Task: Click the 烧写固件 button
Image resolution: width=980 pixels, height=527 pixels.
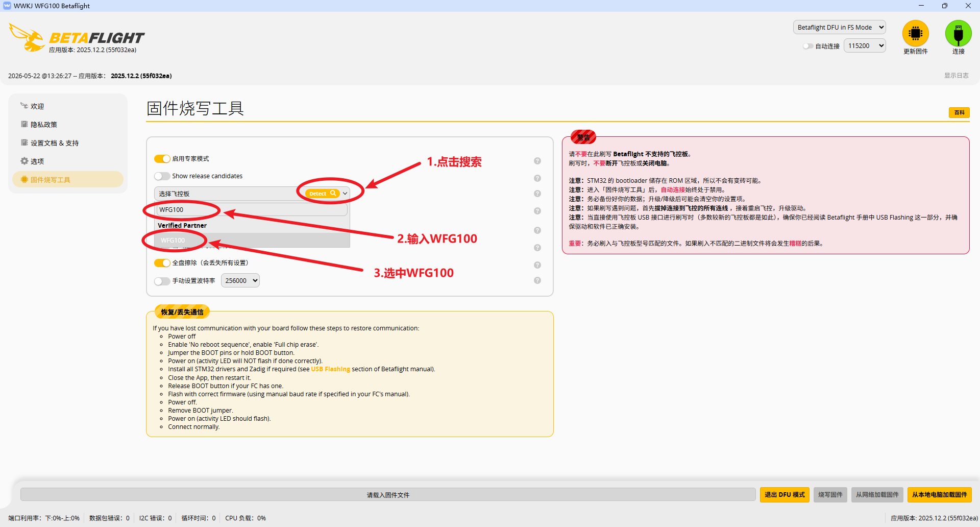Action: 830,495
